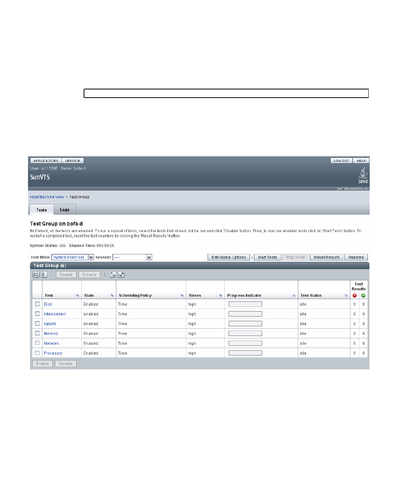Image resolution: width=420 pixels, height=504 pixels.
Task: Click the bottom Disable button
Action: [66, 364]
